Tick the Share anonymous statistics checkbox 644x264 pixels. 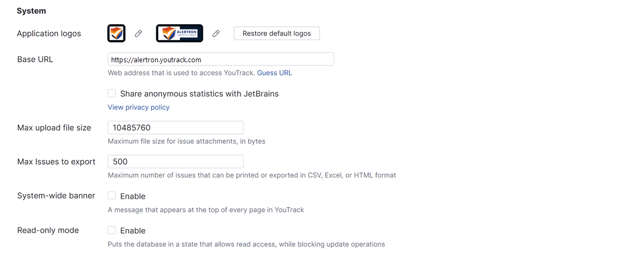(112, 93)
